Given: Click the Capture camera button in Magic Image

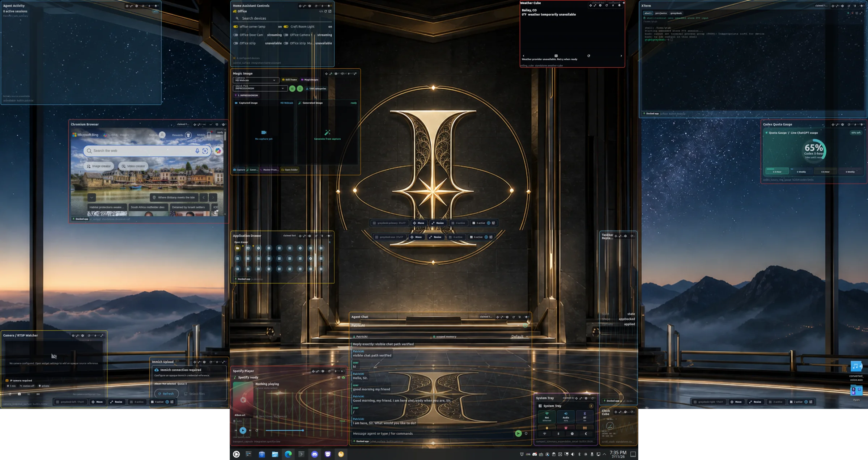Looking at the screenshot, I should tap(239, 170).
